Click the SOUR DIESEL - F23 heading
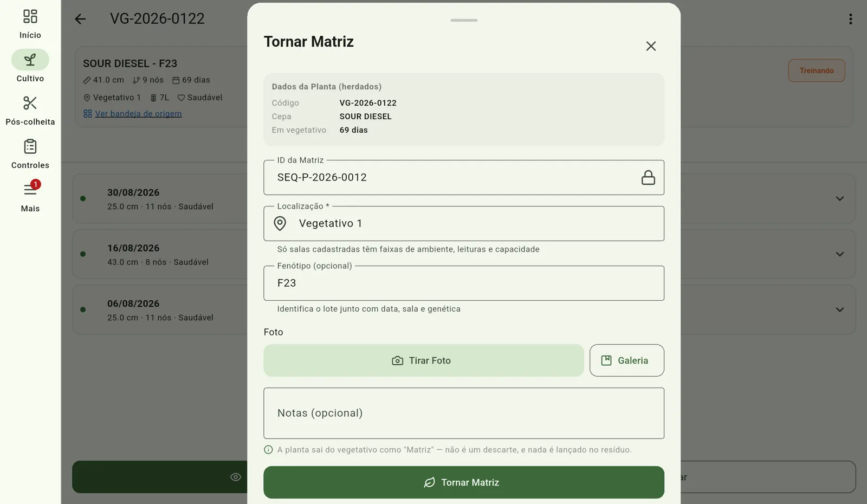867x504 pixels. click(130, 63)
